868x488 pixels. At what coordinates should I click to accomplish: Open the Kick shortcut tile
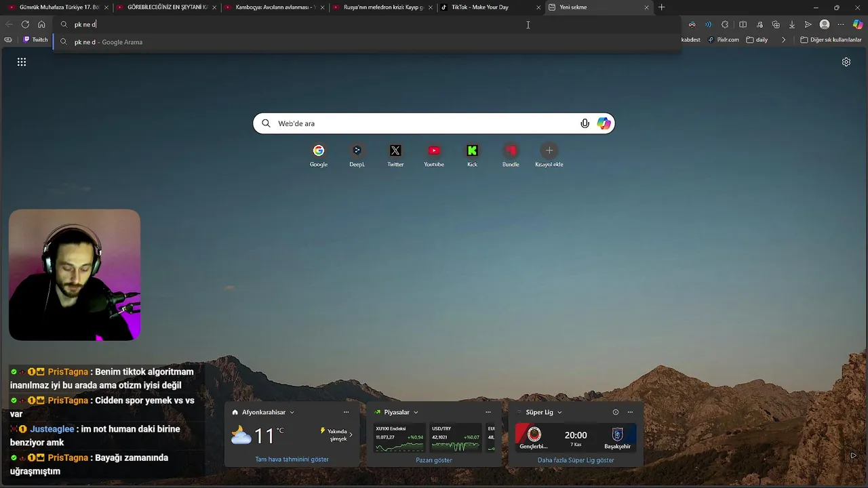click(472, 155)
